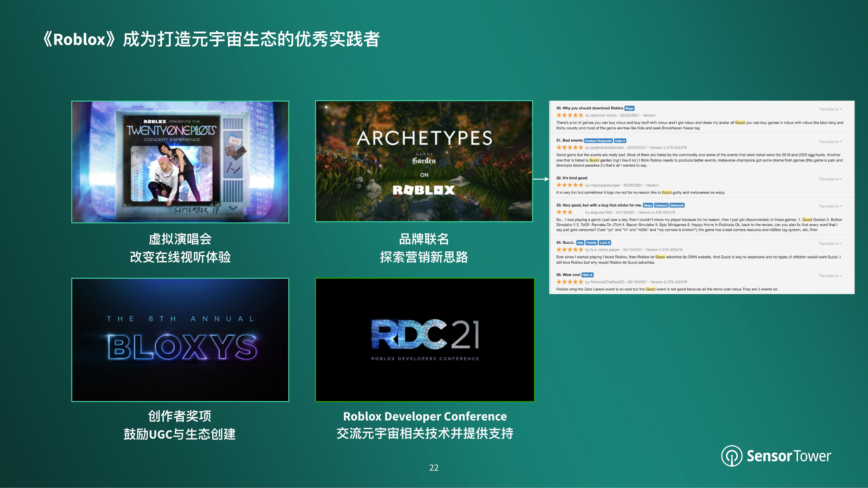Click author line by RobloxIsTheBestXD
The image size is (868, 488).
636,282
